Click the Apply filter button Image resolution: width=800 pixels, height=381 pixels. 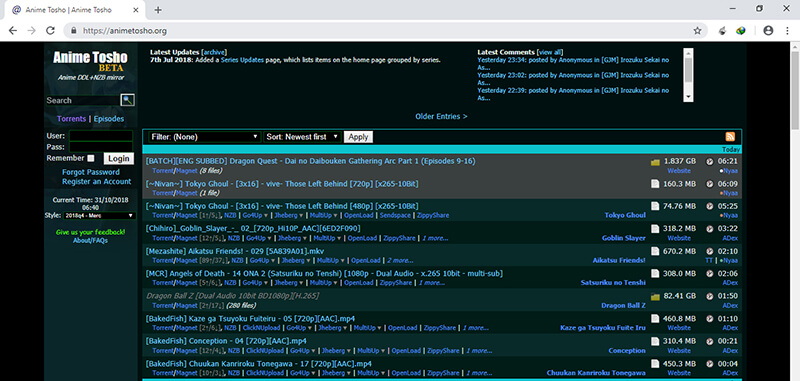pyautogui.click(x=358, y=137)
